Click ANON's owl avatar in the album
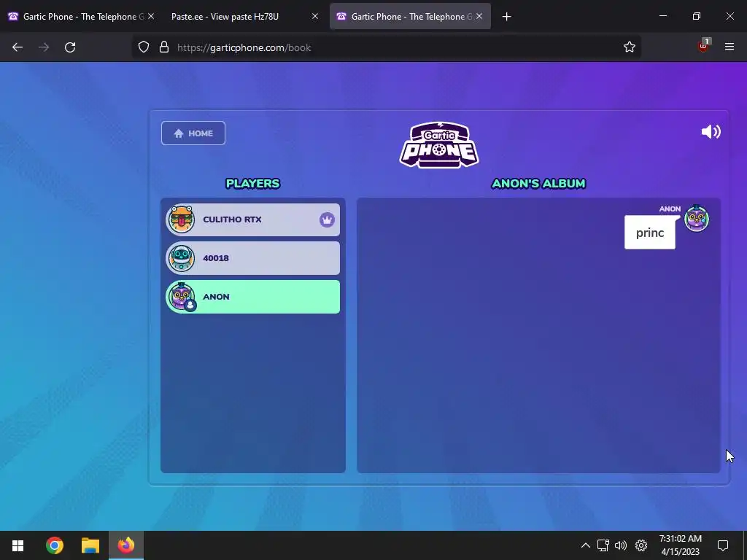This screenshot has height=560, width=747. (697, 219)
